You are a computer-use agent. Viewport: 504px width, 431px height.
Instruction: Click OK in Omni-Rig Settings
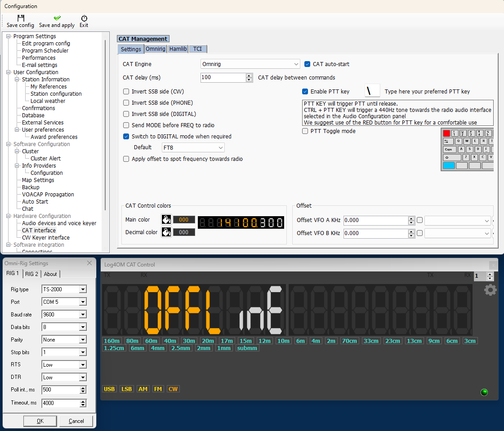40,421
